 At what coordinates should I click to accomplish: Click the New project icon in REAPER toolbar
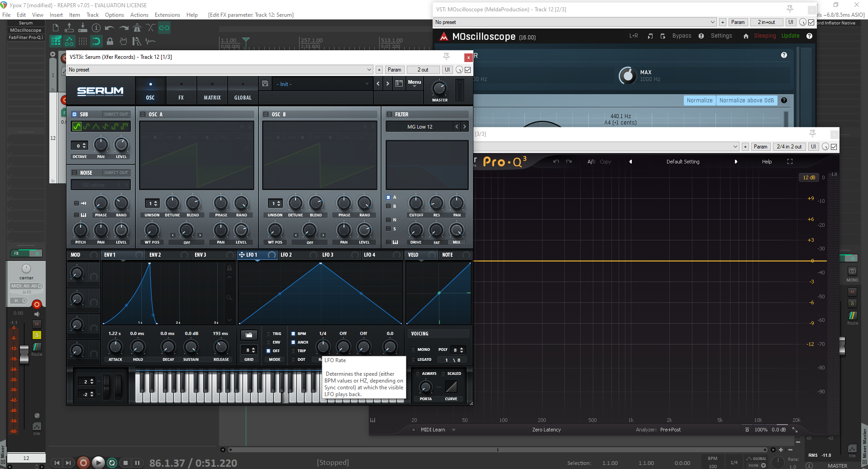coord(56,28)
